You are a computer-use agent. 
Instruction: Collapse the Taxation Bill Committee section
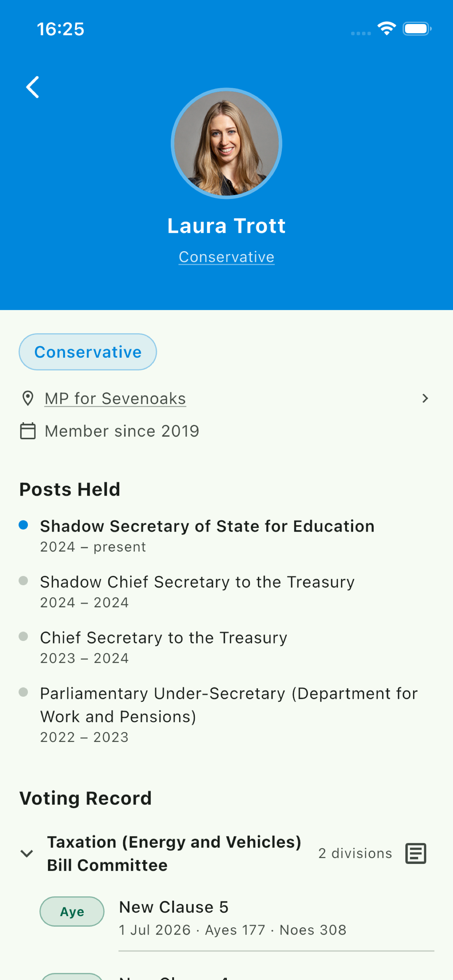[26, 854]
